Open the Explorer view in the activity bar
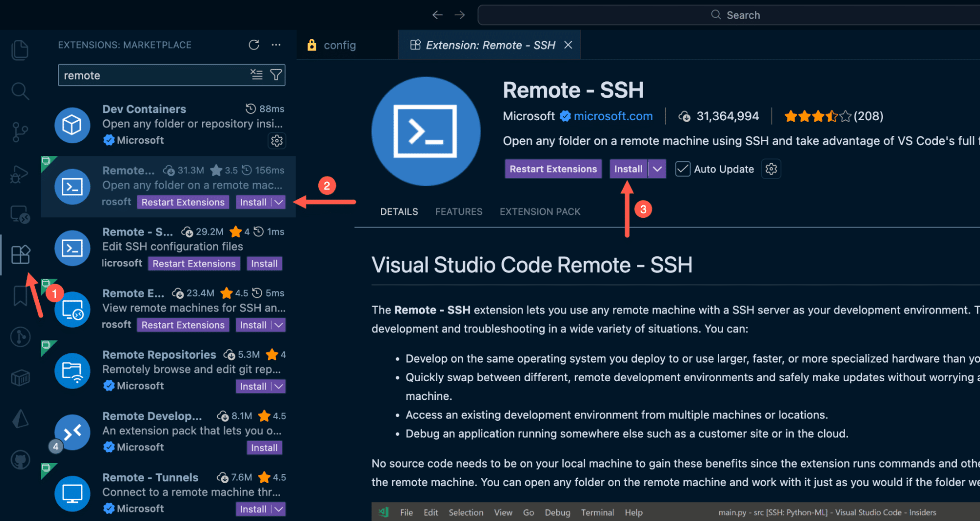Viewport: 980px width, 521px height. click(20, 50)
